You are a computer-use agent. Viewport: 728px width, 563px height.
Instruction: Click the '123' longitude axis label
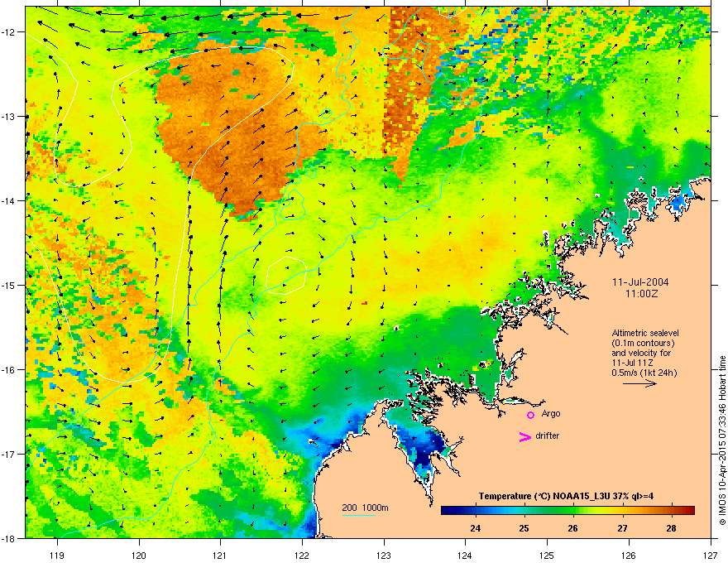tap(384, 555)
